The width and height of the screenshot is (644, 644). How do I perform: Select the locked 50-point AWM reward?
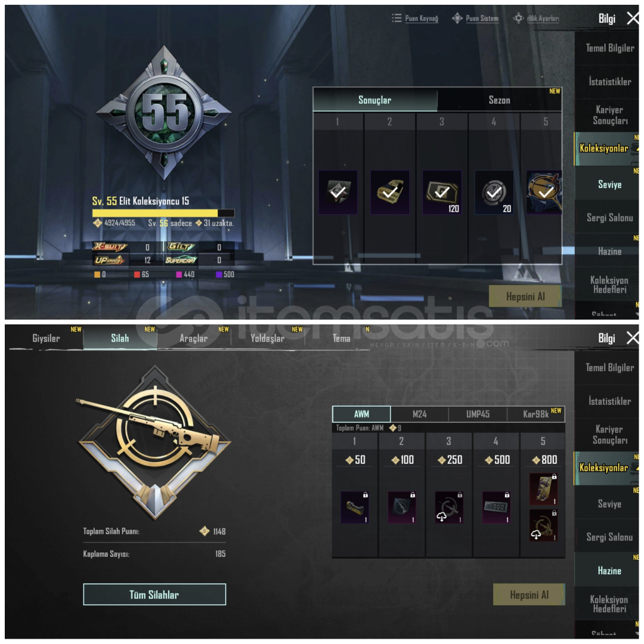coord(354,507)
